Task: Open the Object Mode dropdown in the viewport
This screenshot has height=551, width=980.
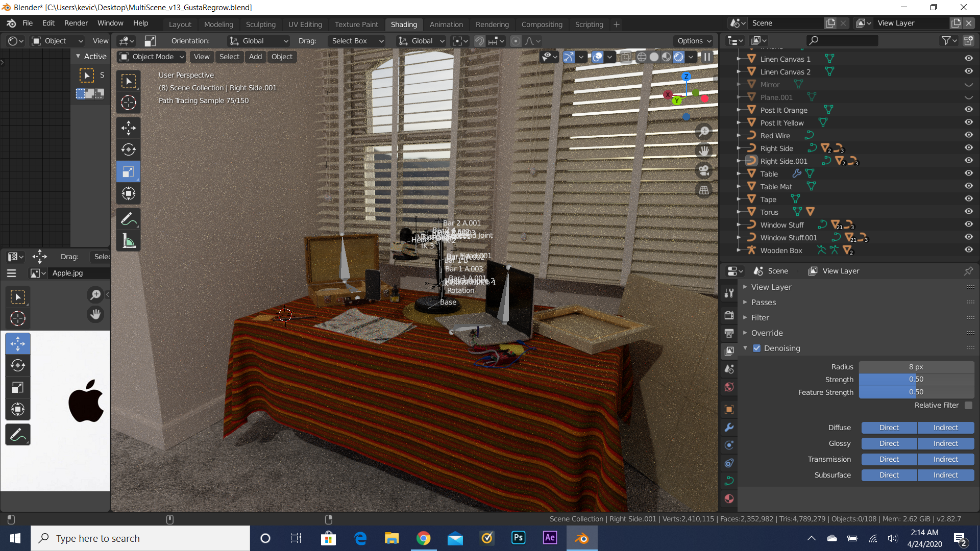Action: [x=152, y=57]
